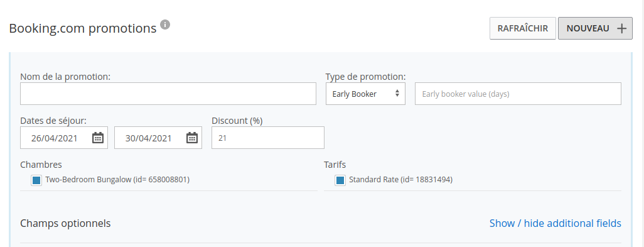Click the start date field 26/04/2021

64,138
